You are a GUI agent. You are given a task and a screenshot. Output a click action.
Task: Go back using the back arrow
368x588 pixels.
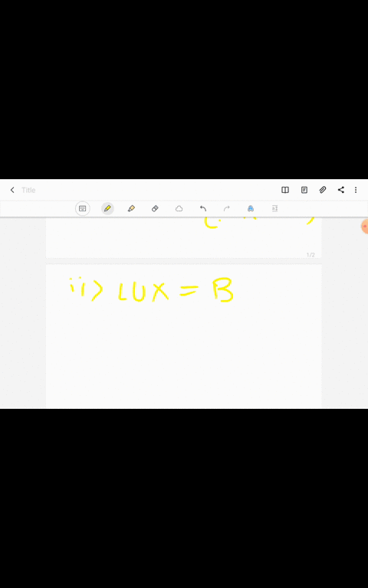[x=12, y=190]
